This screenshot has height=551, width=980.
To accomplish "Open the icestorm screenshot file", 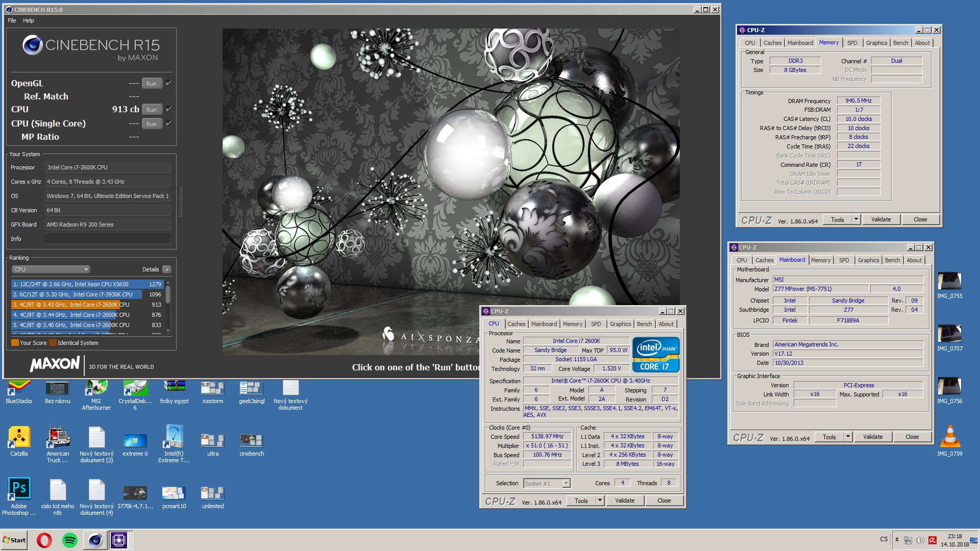I will point(213,392).
